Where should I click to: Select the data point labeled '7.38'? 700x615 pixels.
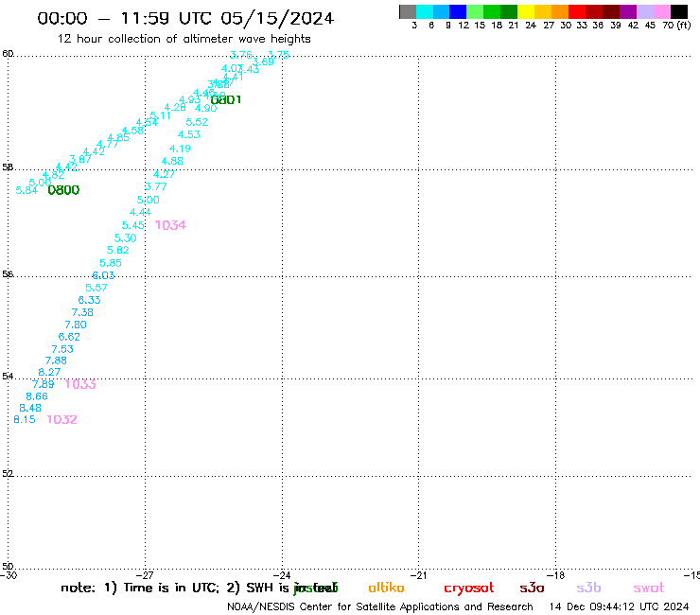(82, 312)
